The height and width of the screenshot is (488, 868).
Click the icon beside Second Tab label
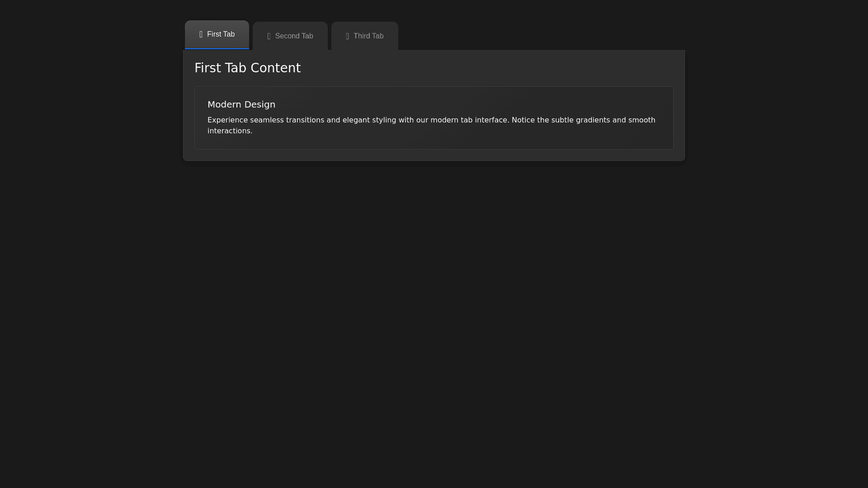[x=269, y=36]
